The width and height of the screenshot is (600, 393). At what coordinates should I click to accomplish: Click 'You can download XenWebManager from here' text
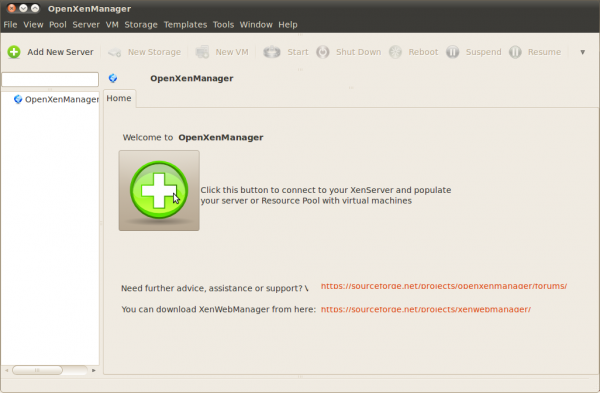click(218, 309)
